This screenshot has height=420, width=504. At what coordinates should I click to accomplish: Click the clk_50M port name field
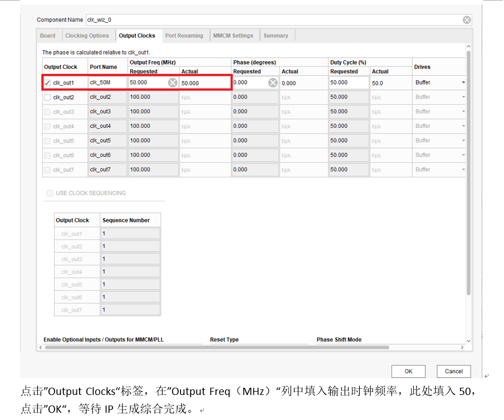tap(107, 82)
